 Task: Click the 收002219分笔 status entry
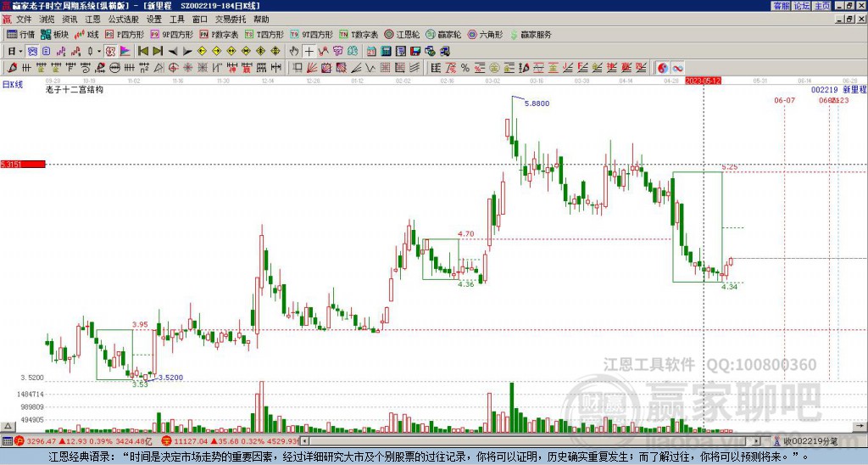[806, 442]
